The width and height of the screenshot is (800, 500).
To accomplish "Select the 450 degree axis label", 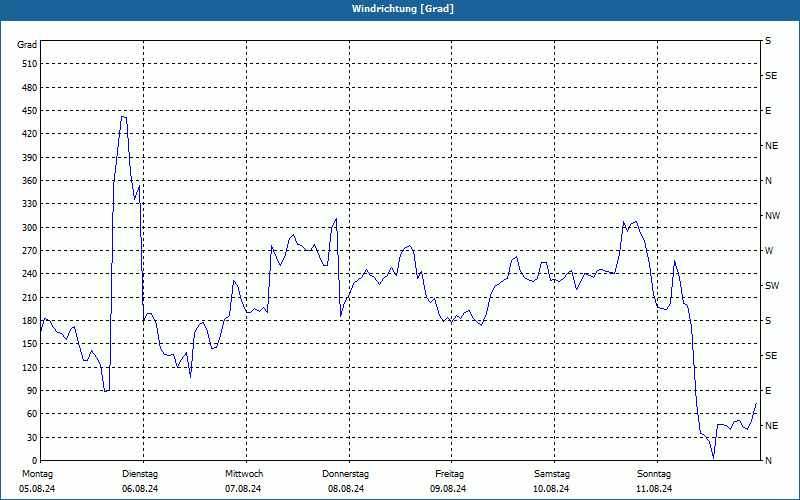I will point(29,111).
